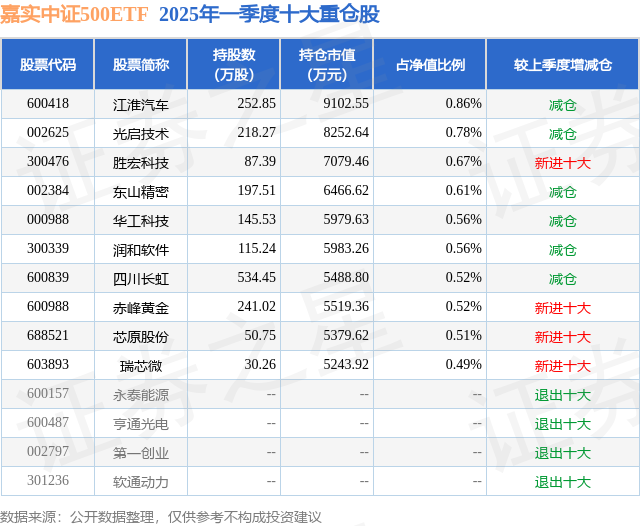Click the 较上季度增减仓 column header

[x=563, y=64]
